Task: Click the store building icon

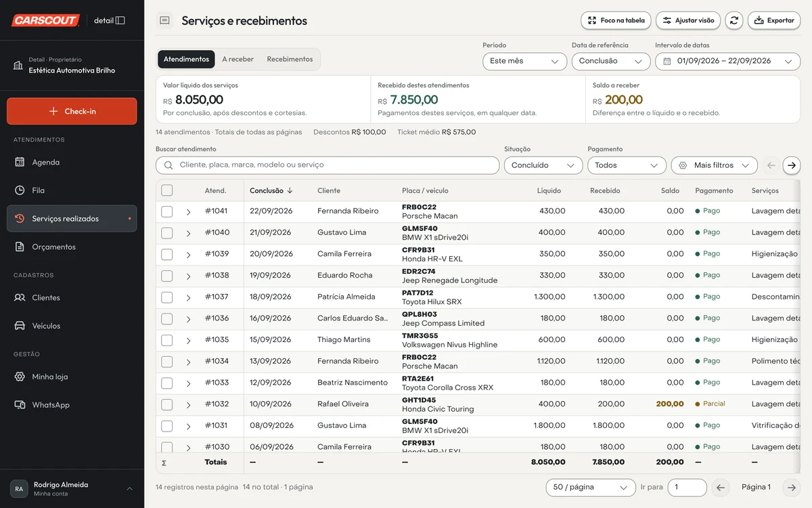Action: coord(18,65)
